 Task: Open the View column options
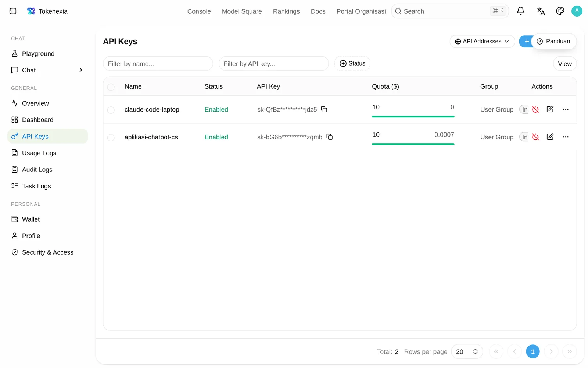pos(565,64)
